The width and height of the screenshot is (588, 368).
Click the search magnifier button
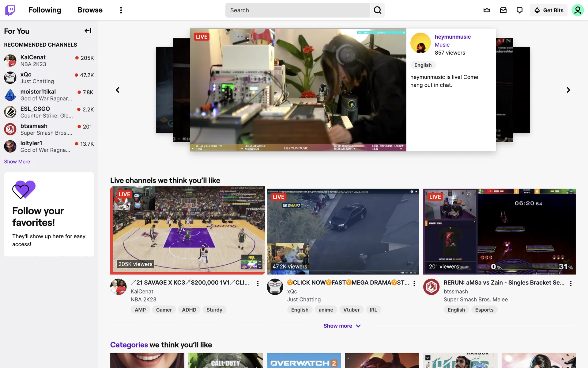[x=377, y=10]
